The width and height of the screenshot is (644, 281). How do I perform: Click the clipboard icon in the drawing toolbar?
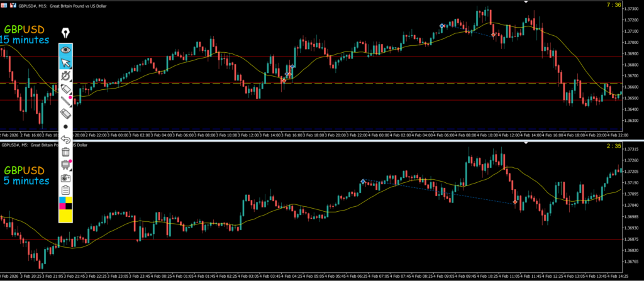tap(66, 190)
